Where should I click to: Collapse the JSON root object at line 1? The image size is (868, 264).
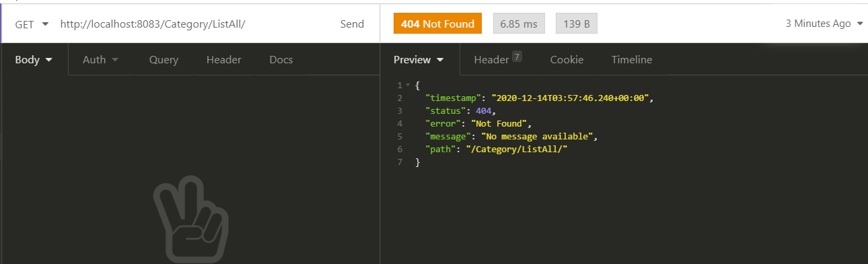[408, 86]
